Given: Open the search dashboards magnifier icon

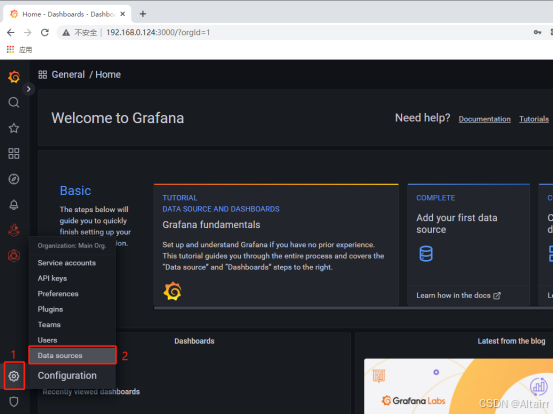Looking at the screenshot, I should tap(14, 102).
